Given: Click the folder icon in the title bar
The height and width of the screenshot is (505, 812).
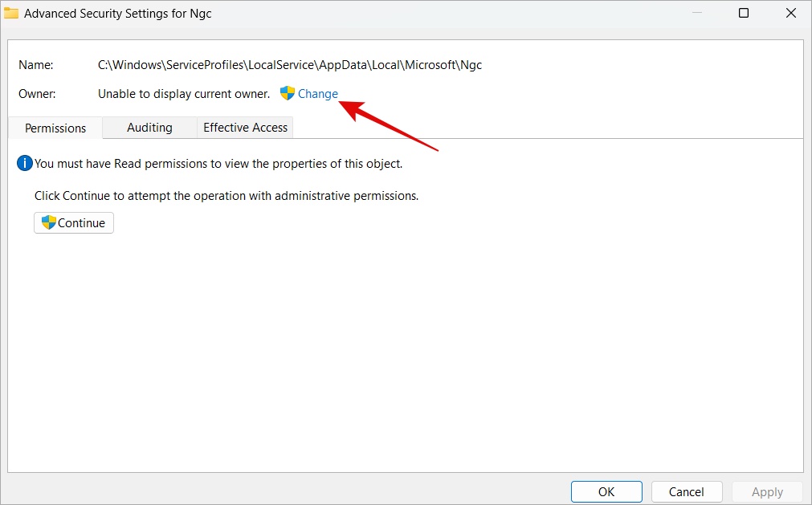Looking at the screenshot, I should click(x=11, y=13).
